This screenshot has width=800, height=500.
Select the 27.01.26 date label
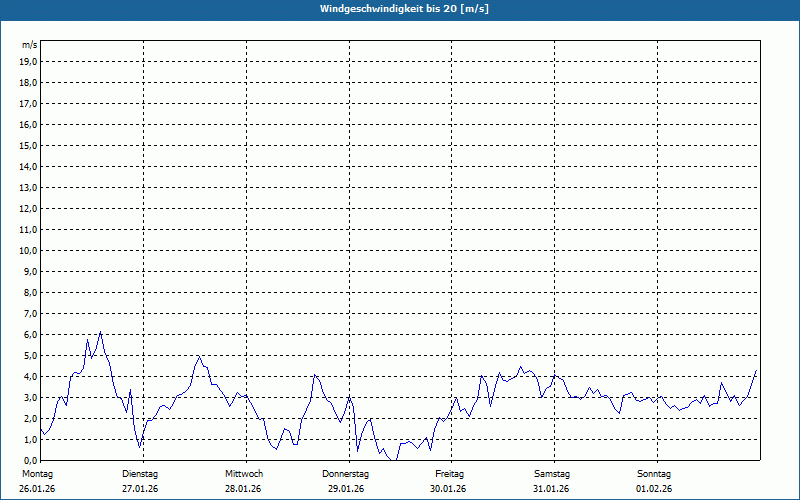click(x=140, y=489)
